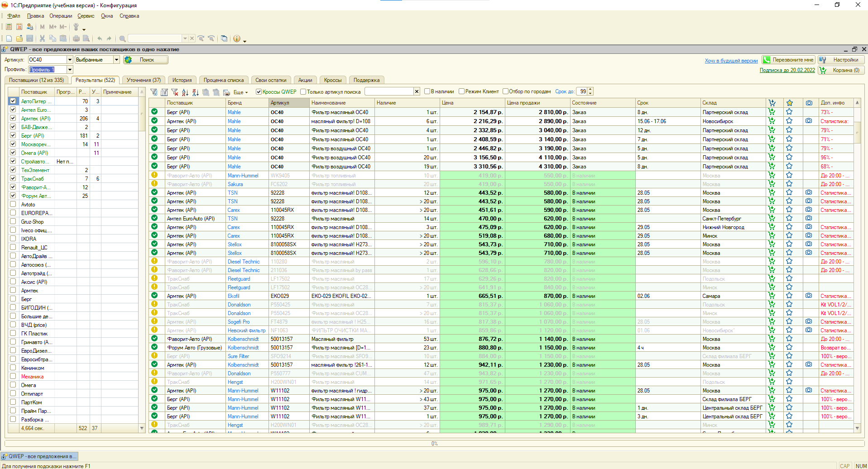Click the results search progress bar
Image resolution: width=868 pixels, height=469 pixels.
434,444
